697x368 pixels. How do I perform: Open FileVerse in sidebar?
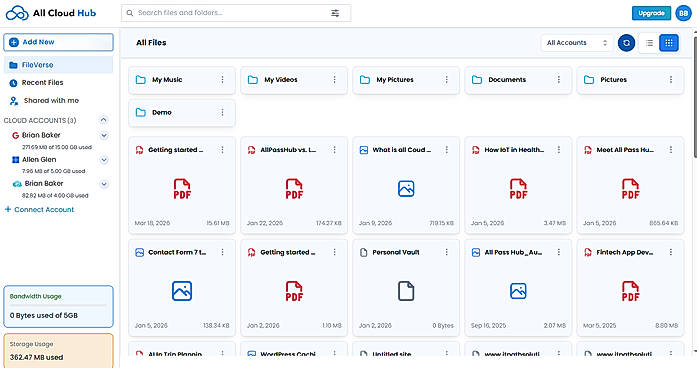58,65
